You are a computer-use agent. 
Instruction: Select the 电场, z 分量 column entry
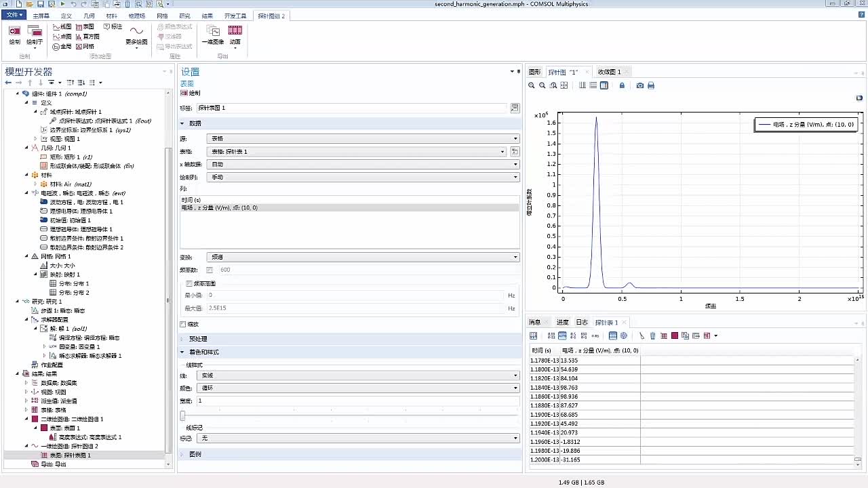coord(349,207)
